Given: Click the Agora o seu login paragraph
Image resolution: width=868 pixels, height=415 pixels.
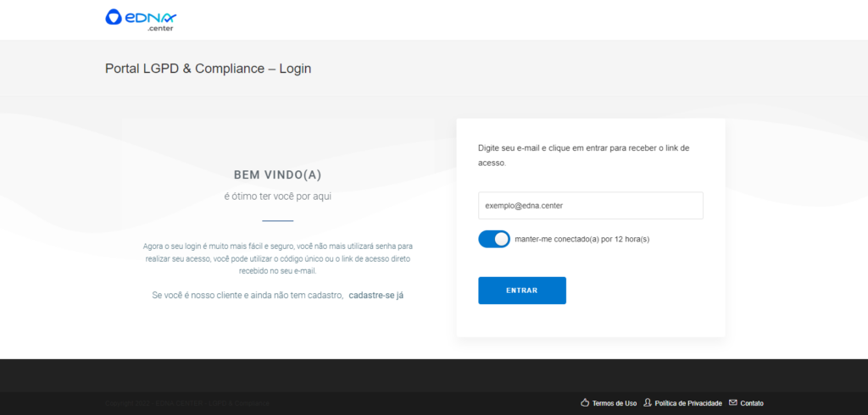Looking at the screenshot, I should (x=278, y=258).
